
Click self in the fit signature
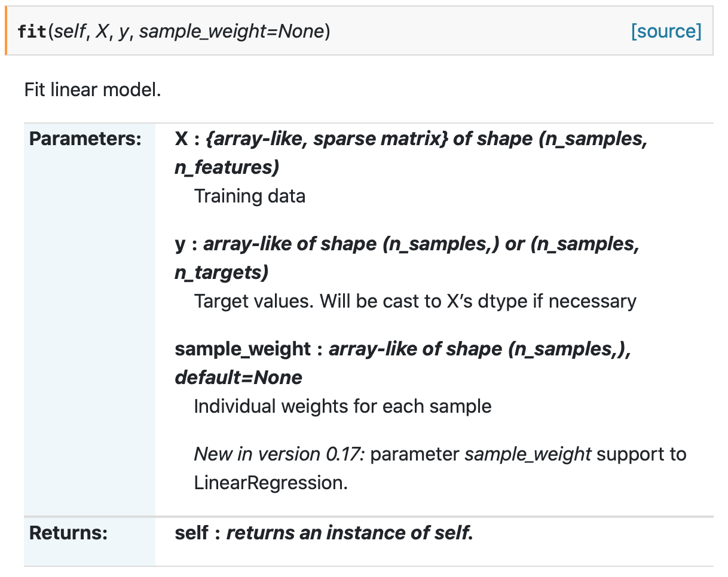click(70, 32)
